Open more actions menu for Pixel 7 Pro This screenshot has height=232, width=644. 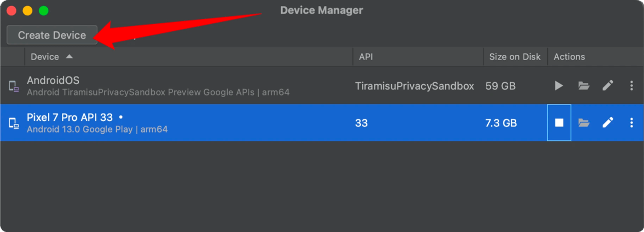tap(632, 122)
